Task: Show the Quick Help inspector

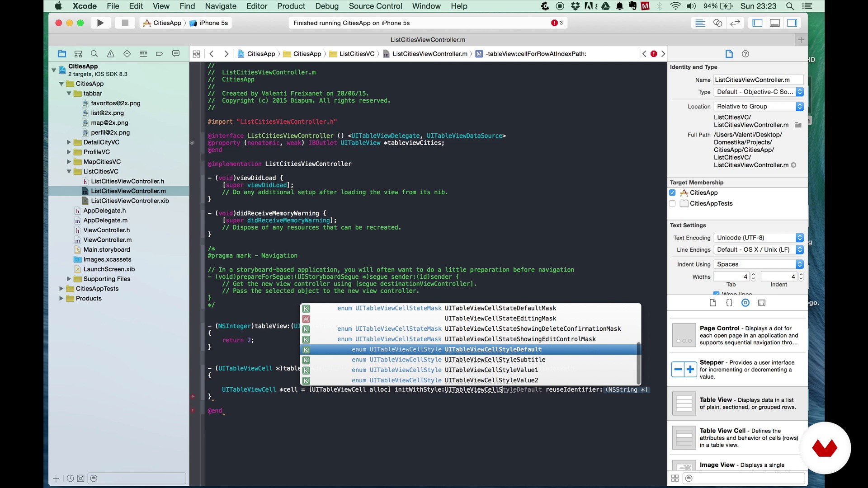Action: click(745, 54)
